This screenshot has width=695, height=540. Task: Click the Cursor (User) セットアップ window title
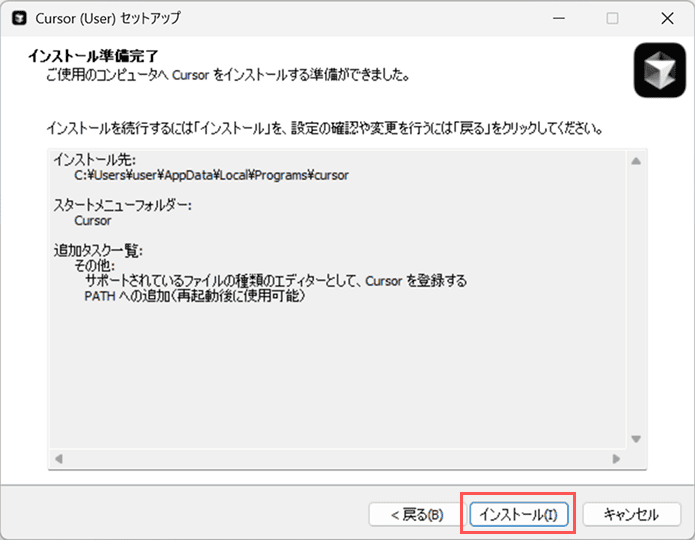[108, 18]
